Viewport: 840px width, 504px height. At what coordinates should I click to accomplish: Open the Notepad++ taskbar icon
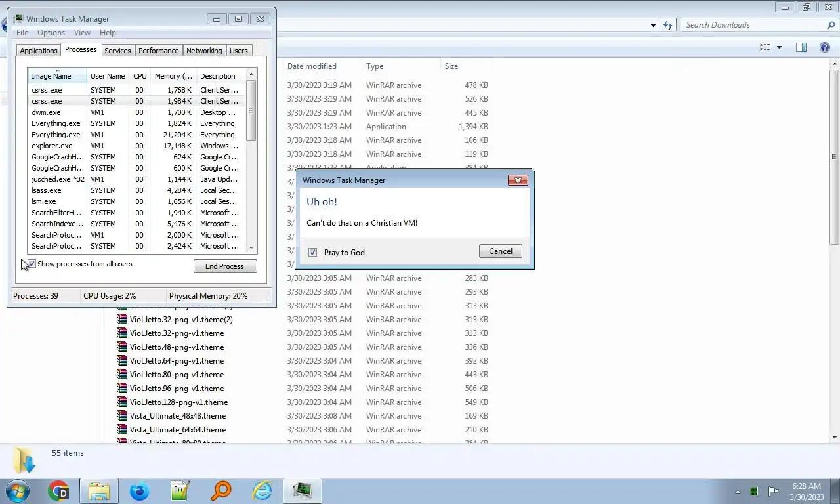(180, 491)
